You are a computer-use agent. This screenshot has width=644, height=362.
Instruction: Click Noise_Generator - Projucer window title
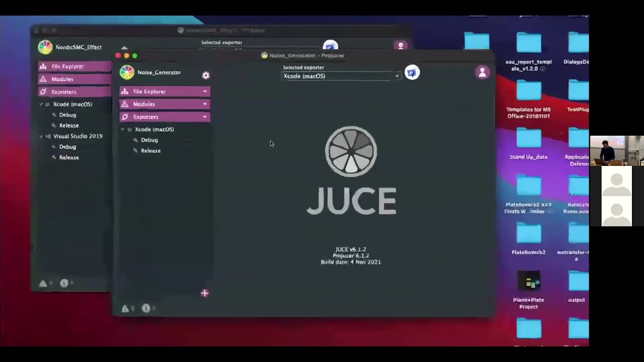coord(306,55)
